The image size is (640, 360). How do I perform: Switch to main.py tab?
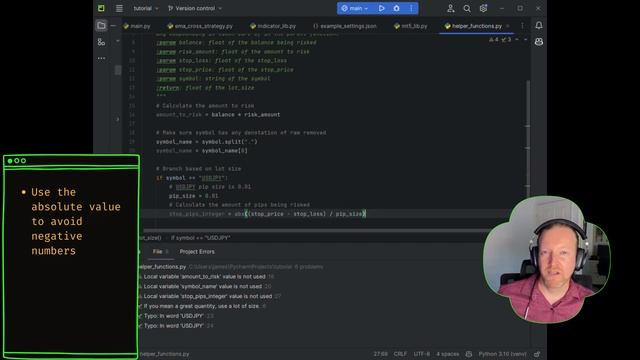137,26
